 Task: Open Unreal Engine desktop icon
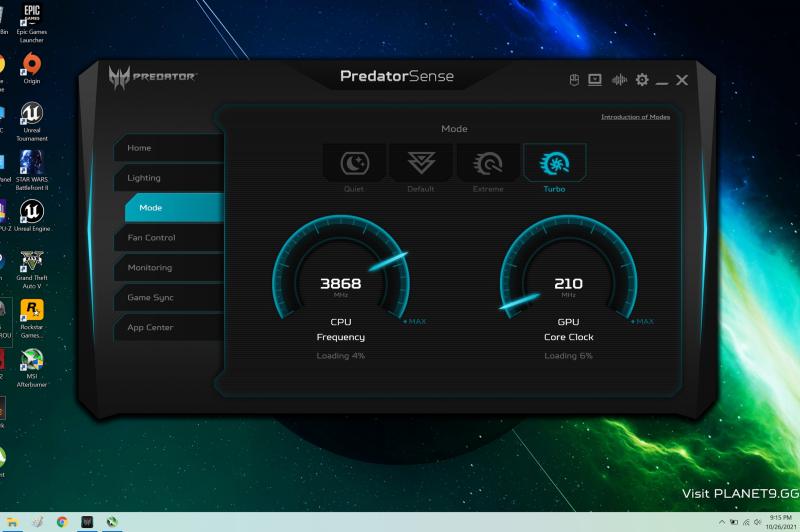32,215
